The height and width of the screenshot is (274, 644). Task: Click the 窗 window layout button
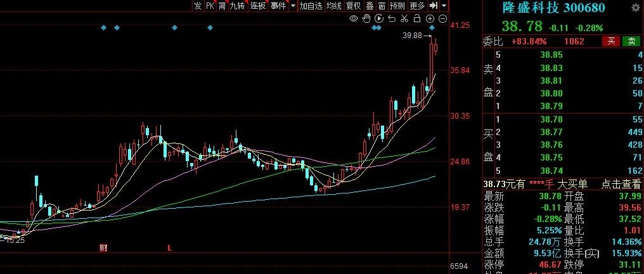click(x=382, y=6)
